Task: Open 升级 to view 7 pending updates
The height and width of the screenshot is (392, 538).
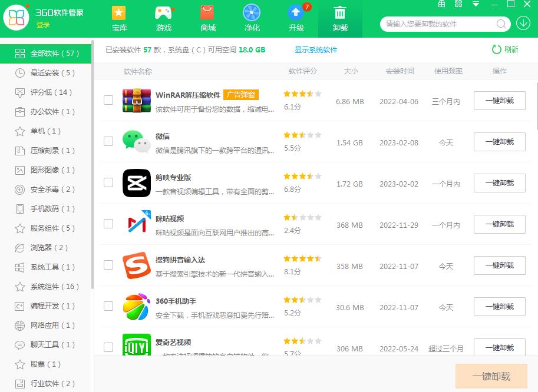Action: point(296,18)
